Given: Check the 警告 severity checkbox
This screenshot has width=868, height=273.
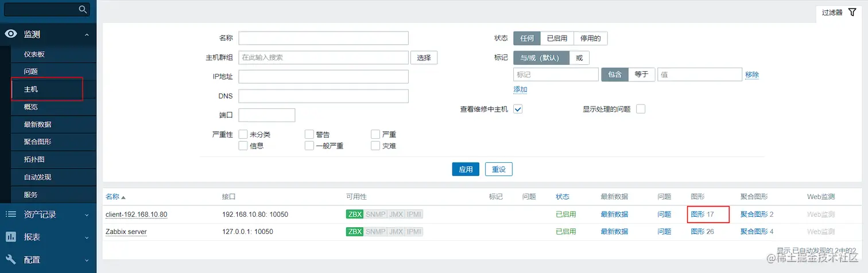Looking at the screenshot, I should coord(309,134).
